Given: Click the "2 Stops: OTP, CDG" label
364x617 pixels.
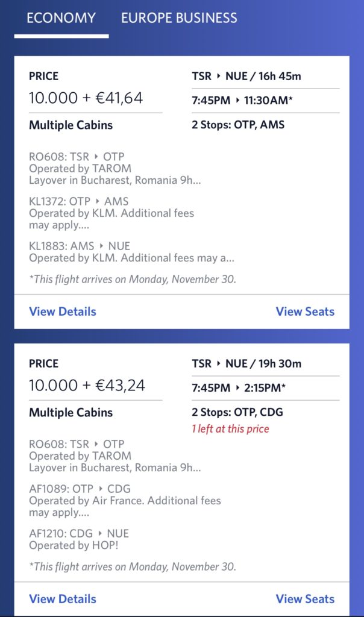Looking at the screenshot, I should (x=237, y=413).
